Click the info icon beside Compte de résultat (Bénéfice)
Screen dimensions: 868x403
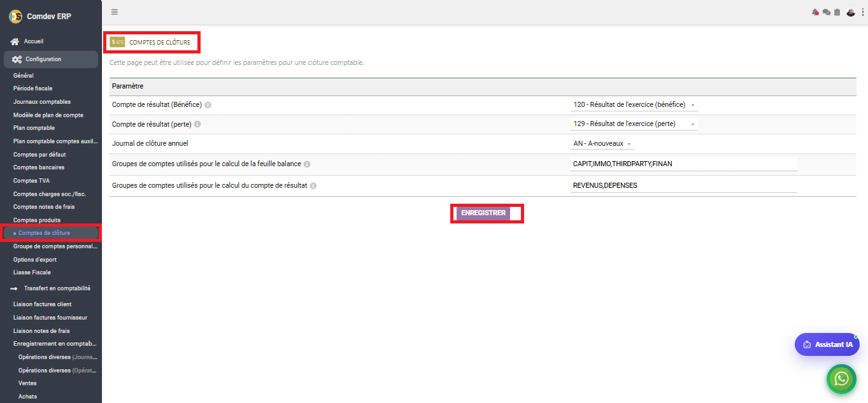tap(208, 105)
